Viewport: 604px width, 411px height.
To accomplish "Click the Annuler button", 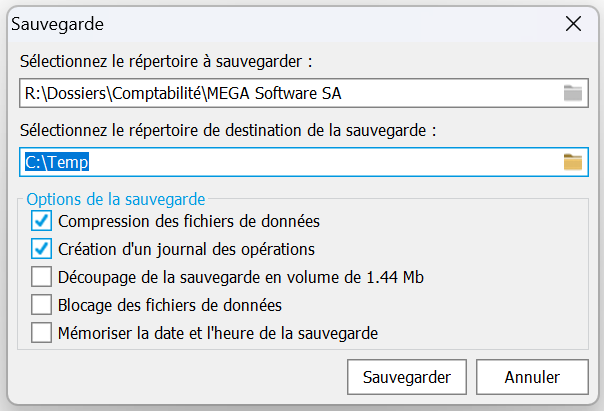I will 531,377.
